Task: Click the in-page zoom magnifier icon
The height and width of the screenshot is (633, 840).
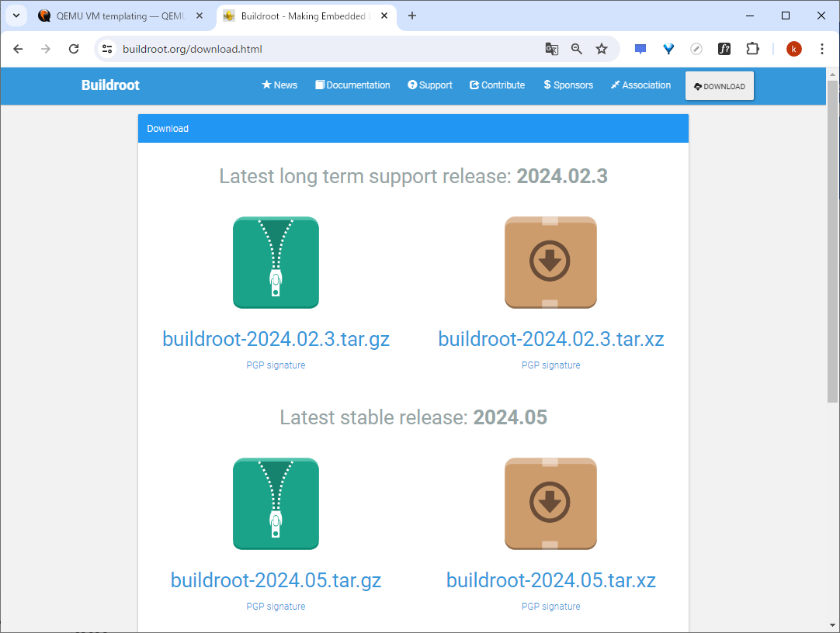Action: coord(576,48)
